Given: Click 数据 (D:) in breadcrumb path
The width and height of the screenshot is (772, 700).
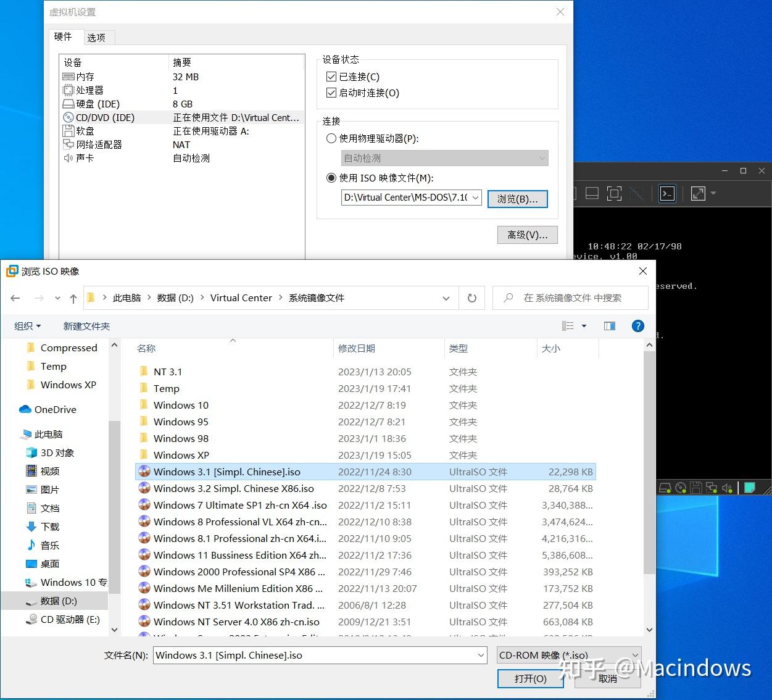Looking at the screenshot, I should tap(175, 298).
